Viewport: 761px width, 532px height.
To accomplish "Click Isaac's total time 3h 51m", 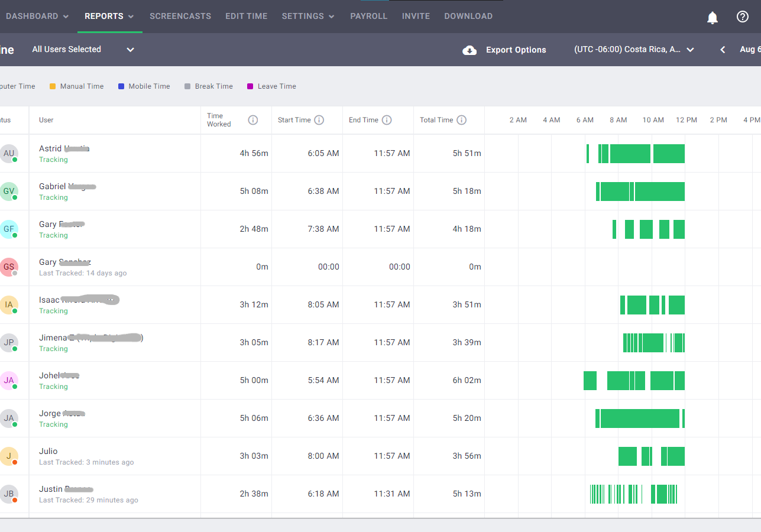I will [467, 304].
